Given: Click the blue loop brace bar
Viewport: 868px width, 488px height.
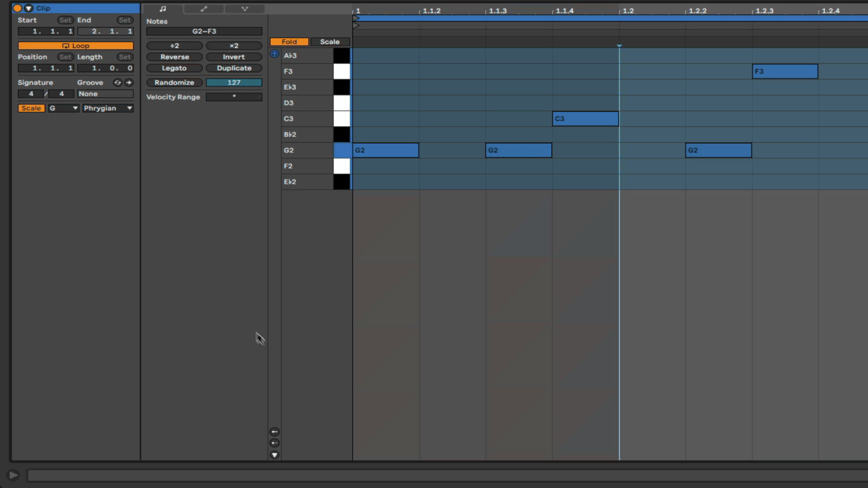Looking at the screenshot, I should (x=610, y=18).
